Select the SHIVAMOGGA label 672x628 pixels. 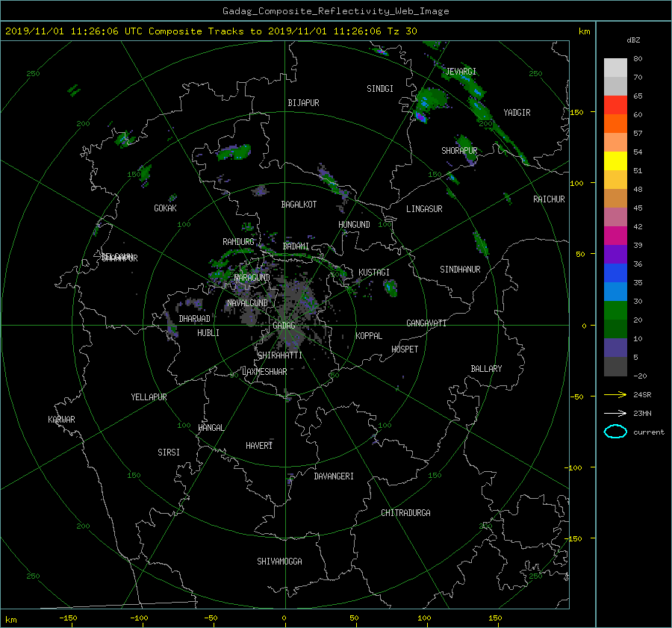(279, 561)
